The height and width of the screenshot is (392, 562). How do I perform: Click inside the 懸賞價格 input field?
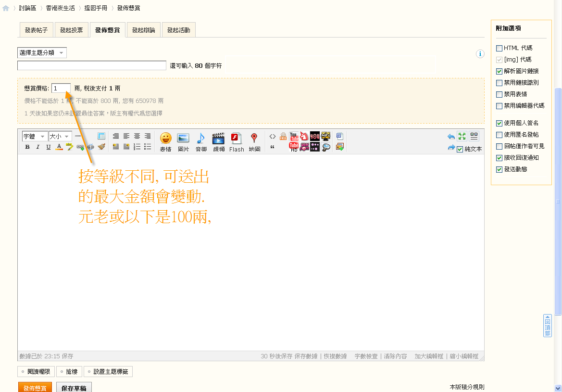coord(61,88)
